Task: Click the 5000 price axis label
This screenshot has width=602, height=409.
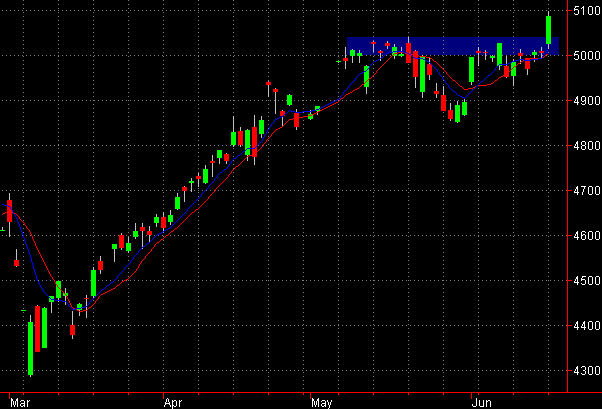Action: (x=587, y=56)
